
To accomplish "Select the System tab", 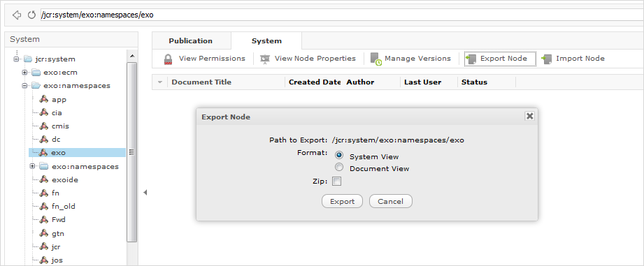I will tap(266, 41).
